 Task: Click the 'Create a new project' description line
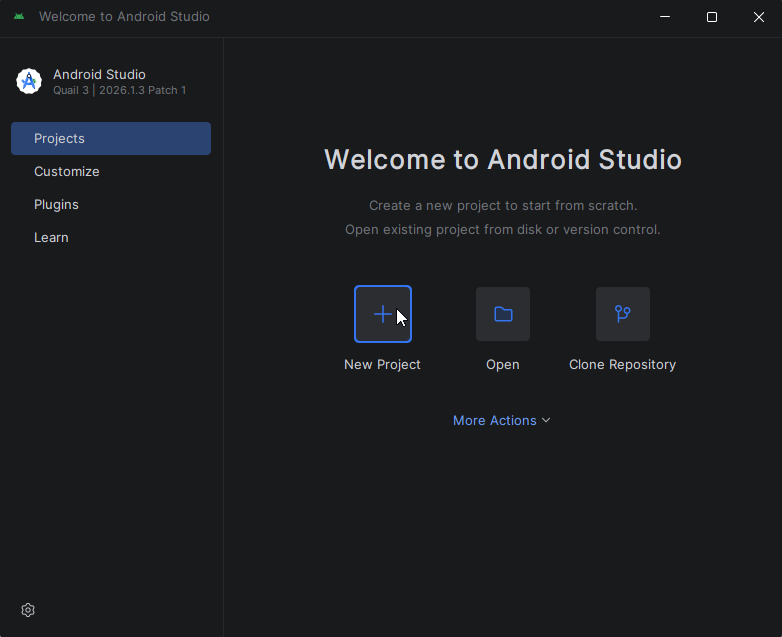pos(503,206)
